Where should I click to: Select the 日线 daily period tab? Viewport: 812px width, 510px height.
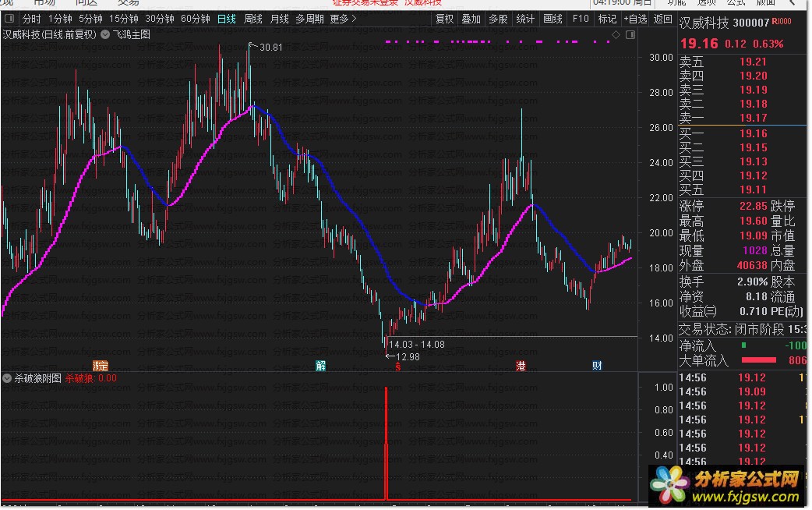226,19
